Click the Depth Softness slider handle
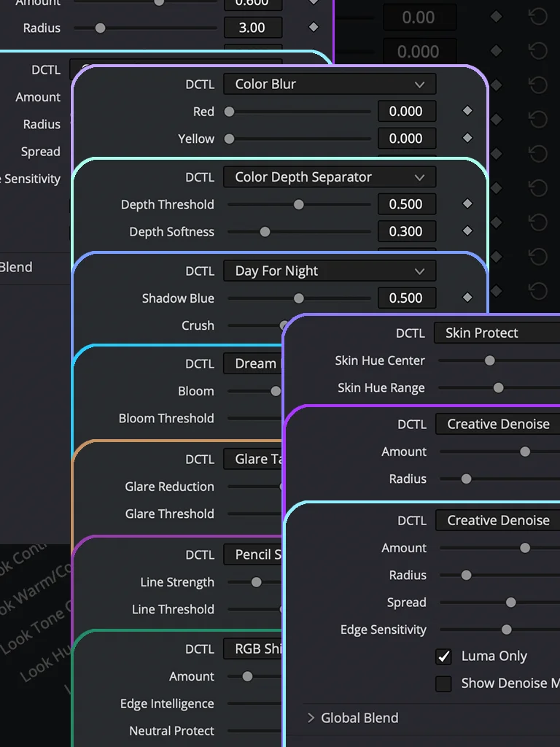The image size is (560, 747). [x=265, y=231]
